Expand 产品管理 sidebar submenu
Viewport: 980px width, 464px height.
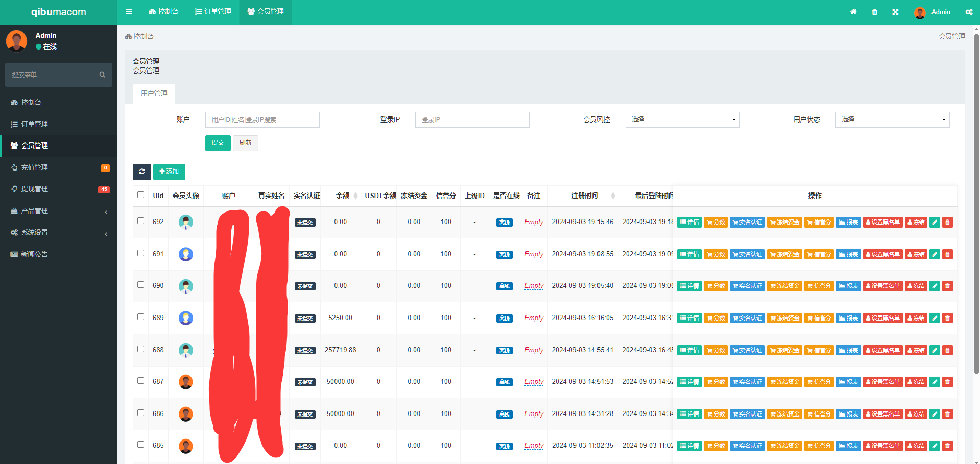pos(58,211)
